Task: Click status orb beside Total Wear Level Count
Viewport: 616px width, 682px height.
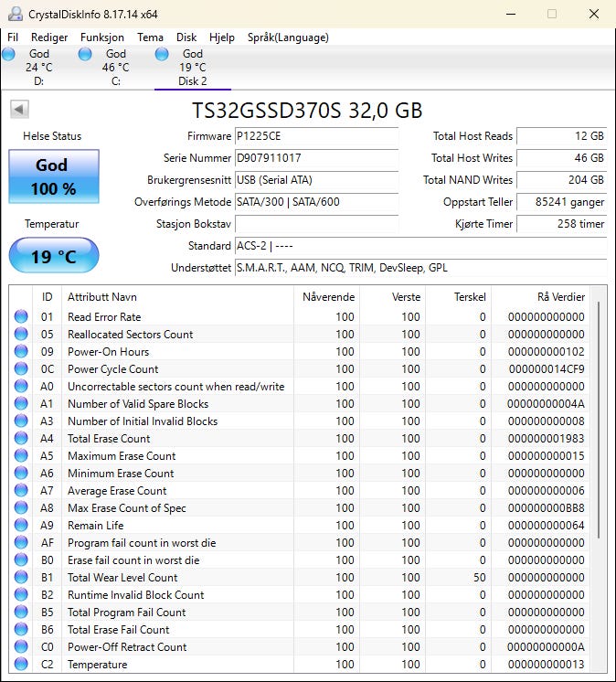Action: [21, 578]
